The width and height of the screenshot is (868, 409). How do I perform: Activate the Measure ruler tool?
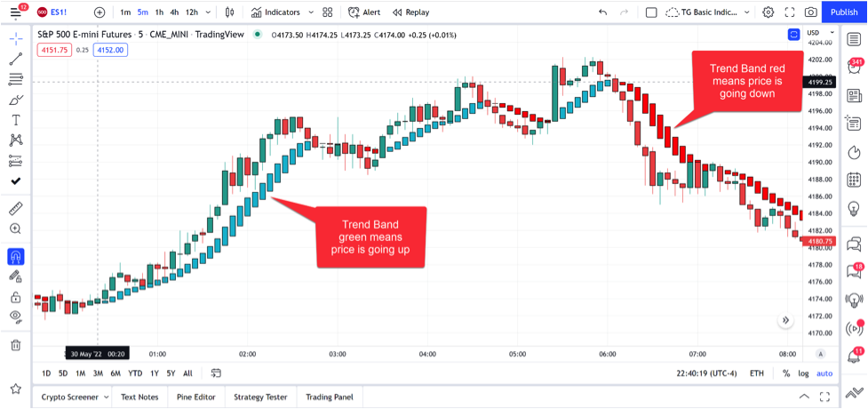pyautogui.click(x=16, y=209)
